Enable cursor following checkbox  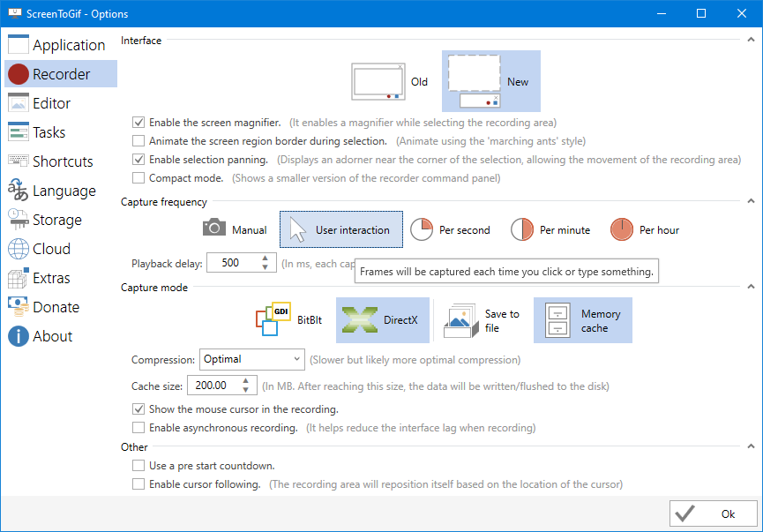tap(138, 483)
